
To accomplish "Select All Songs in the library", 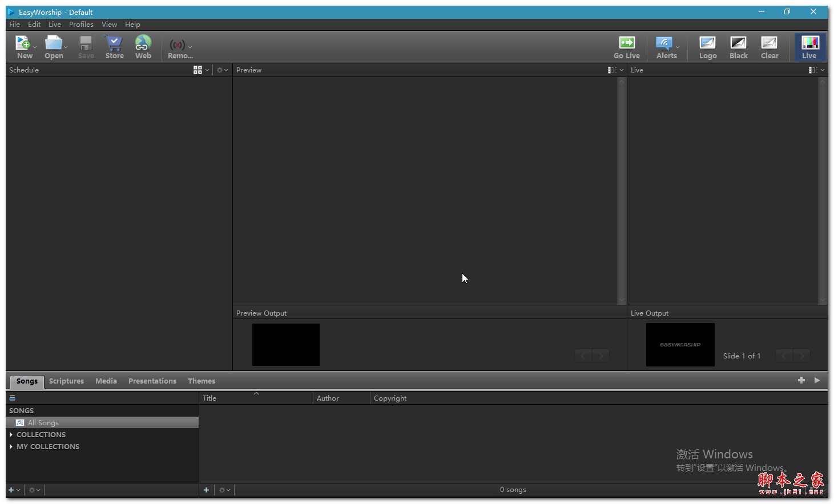I will point(43,423).
